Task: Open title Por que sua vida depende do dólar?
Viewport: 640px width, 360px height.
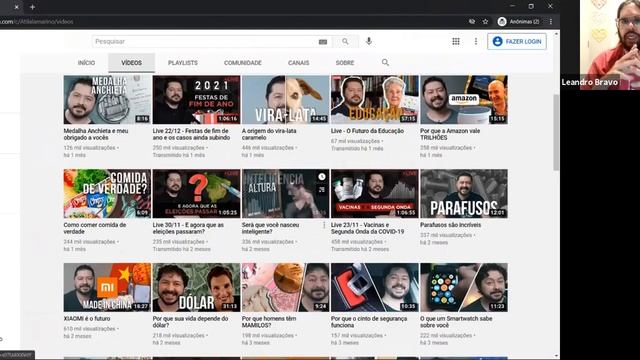Action: point(190,322)
